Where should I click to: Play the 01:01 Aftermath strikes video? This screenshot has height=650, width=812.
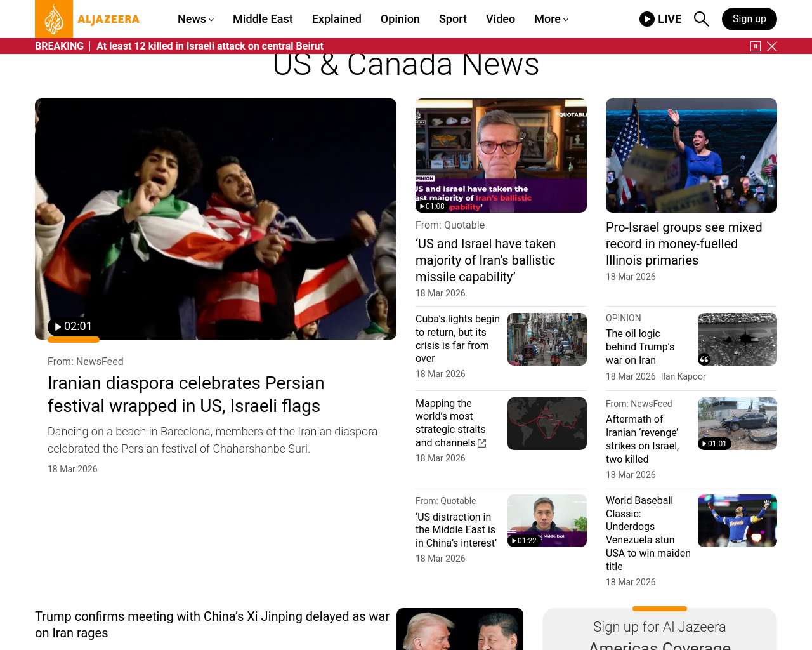pyautogui.click(x=714, y=444)
